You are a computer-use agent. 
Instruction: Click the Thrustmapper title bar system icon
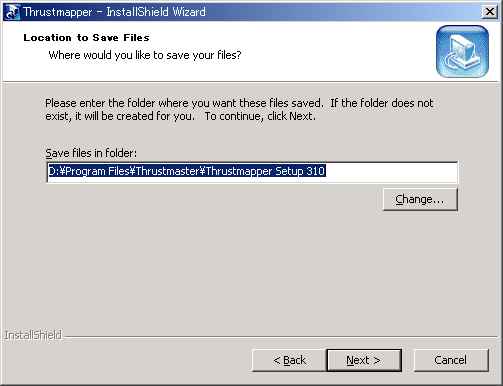[x=11, y=12]
